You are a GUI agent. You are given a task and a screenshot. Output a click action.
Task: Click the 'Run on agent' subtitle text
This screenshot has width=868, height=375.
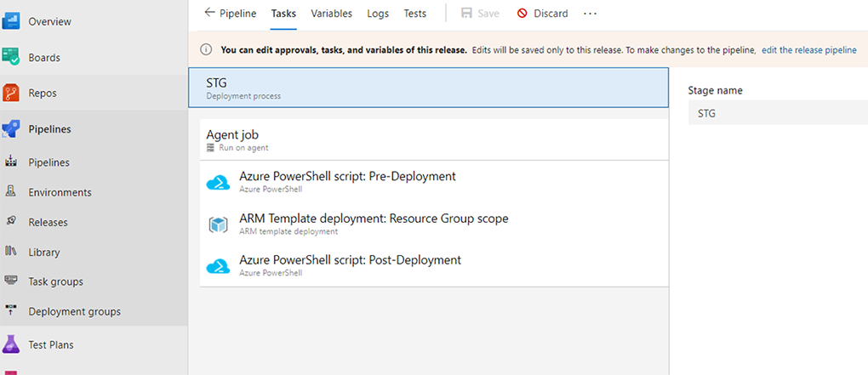click(243, 148)
